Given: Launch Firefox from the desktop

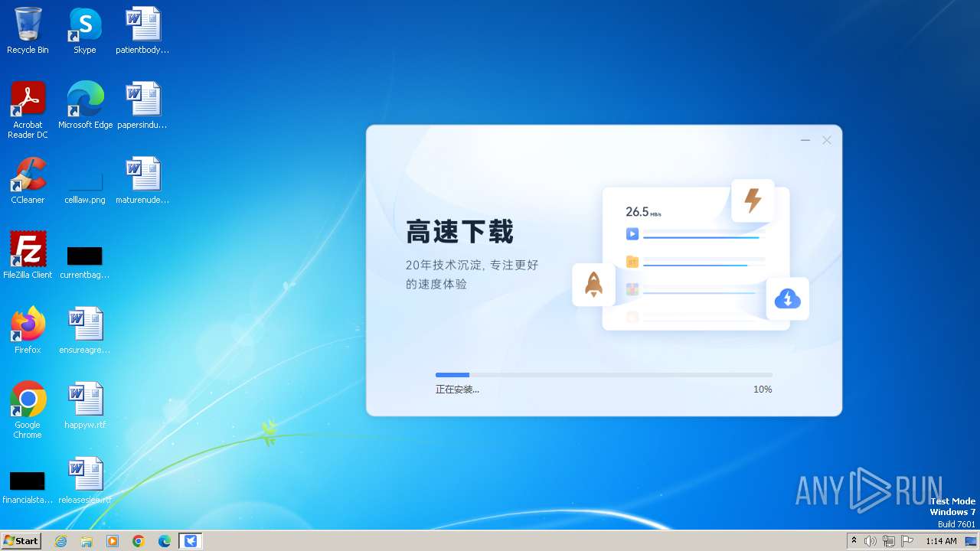Looking at the screenshot, I should point(28,331).
